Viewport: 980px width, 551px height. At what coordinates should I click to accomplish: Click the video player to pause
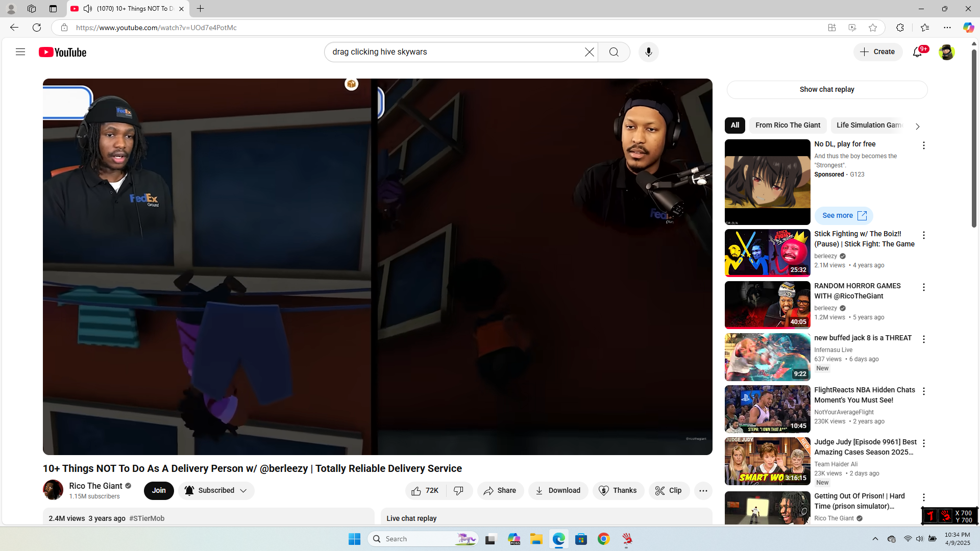[378, 266]
